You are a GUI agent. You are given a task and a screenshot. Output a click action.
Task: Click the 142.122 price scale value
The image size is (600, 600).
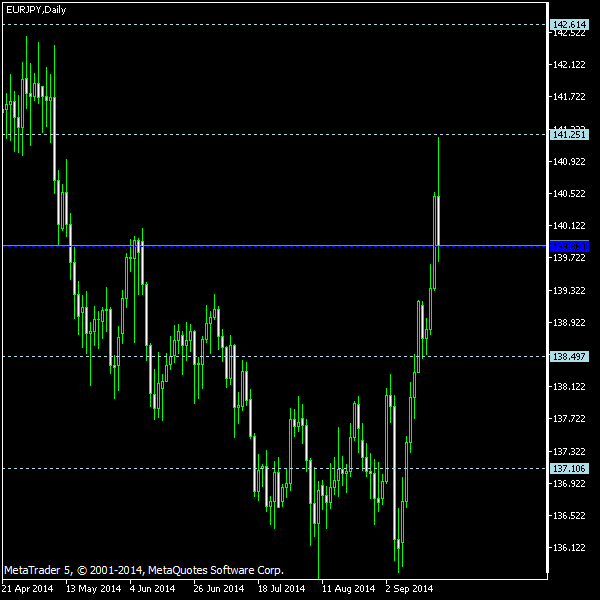coord(569,65)
